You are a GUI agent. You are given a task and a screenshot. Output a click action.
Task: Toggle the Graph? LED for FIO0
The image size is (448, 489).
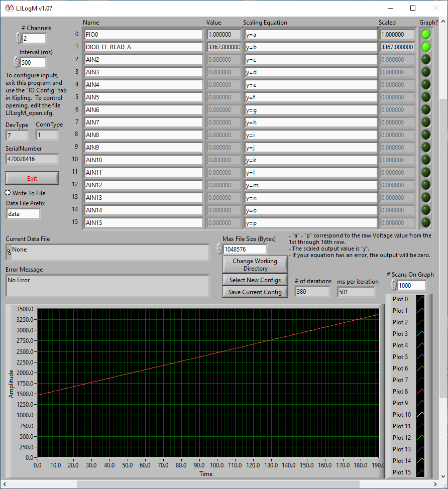pos(425,34)
